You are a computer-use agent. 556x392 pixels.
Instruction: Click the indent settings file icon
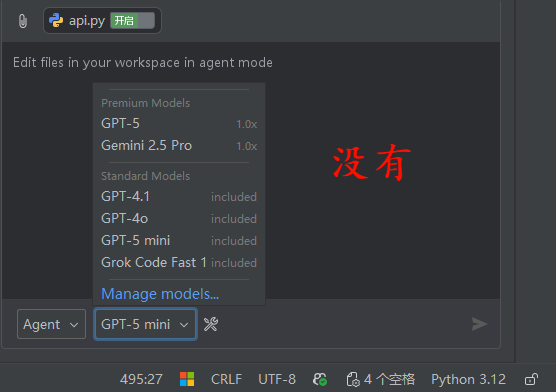pyautogui.click(x=353, y=379)
